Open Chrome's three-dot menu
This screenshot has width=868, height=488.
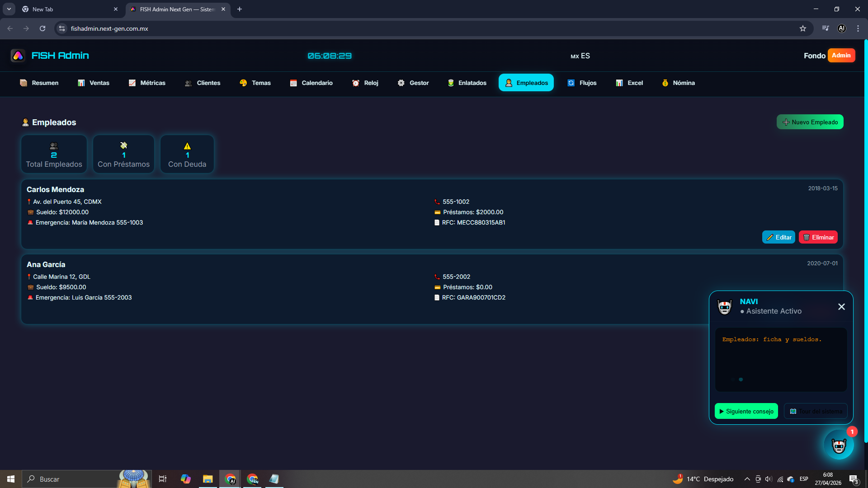(x=858, y=28)
